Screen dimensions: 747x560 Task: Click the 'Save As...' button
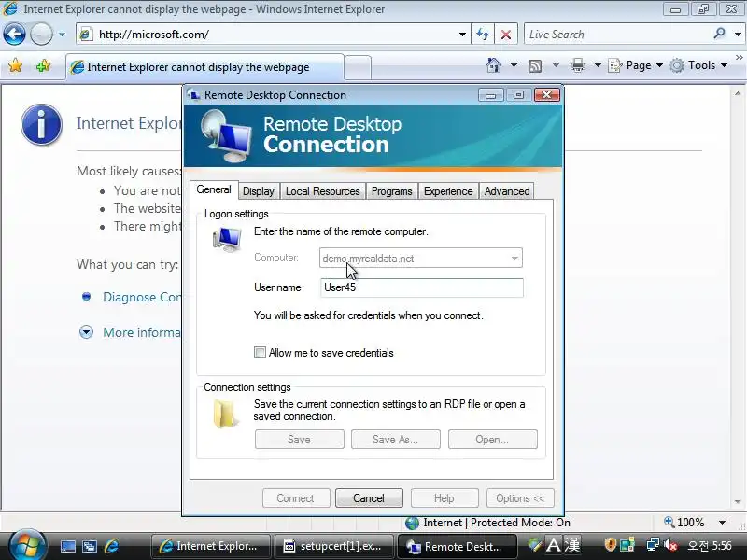click(x=395, y=440)
